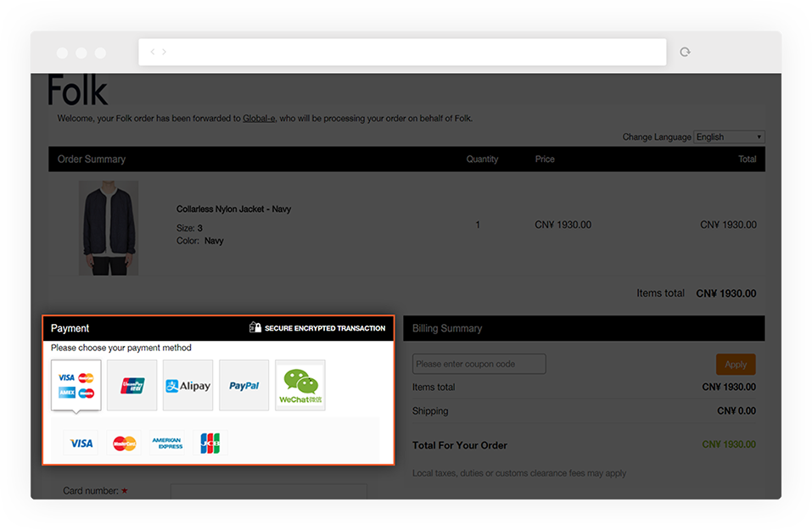This screenshot has width=812, height=530.
Task: Click the secure transaction lock icon
Action: click(x=255, y=327)
